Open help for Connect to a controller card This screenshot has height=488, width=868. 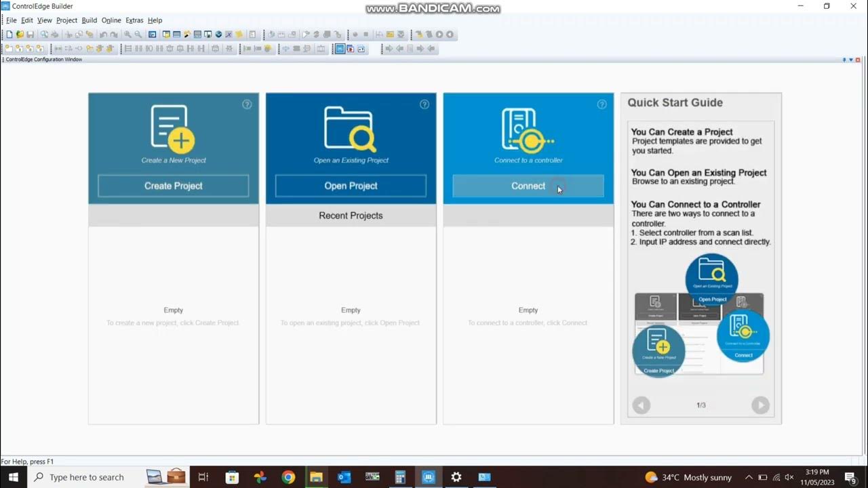pyautogui.click(x=601, y=104)
